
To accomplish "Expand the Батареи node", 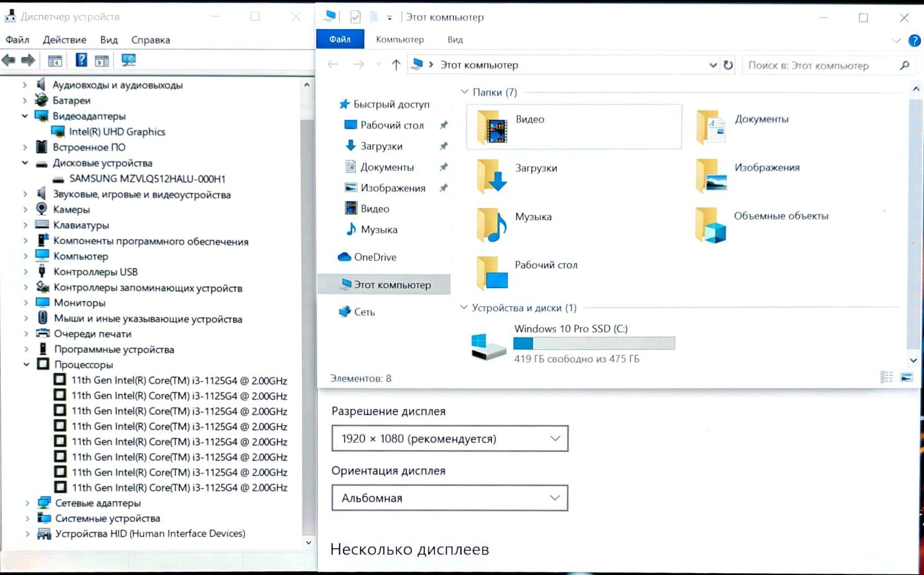I will [25, 100].
